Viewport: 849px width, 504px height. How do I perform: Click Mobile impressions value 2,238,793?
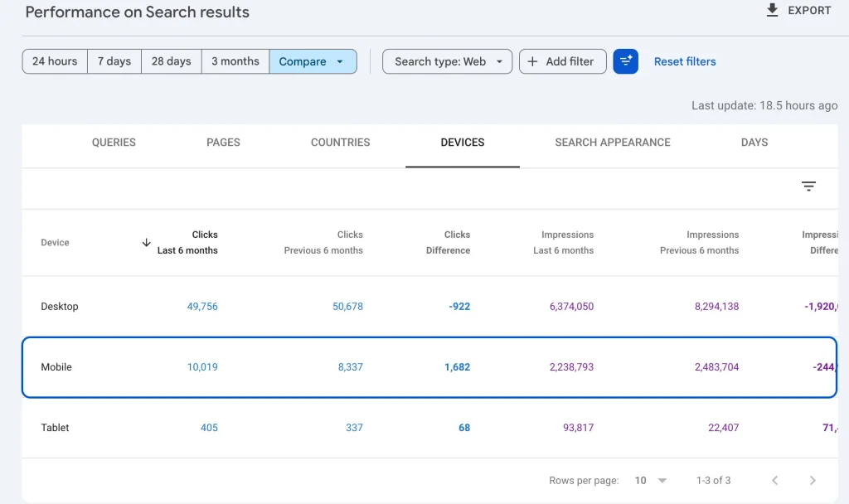pyautogui.click(x=571, y=367)
